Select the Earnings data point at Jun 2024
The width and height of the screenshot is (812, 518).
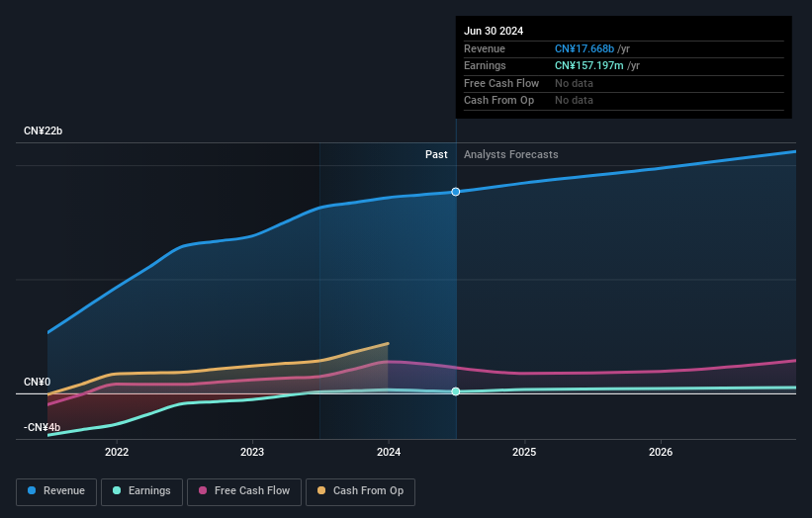pos(456,391)
